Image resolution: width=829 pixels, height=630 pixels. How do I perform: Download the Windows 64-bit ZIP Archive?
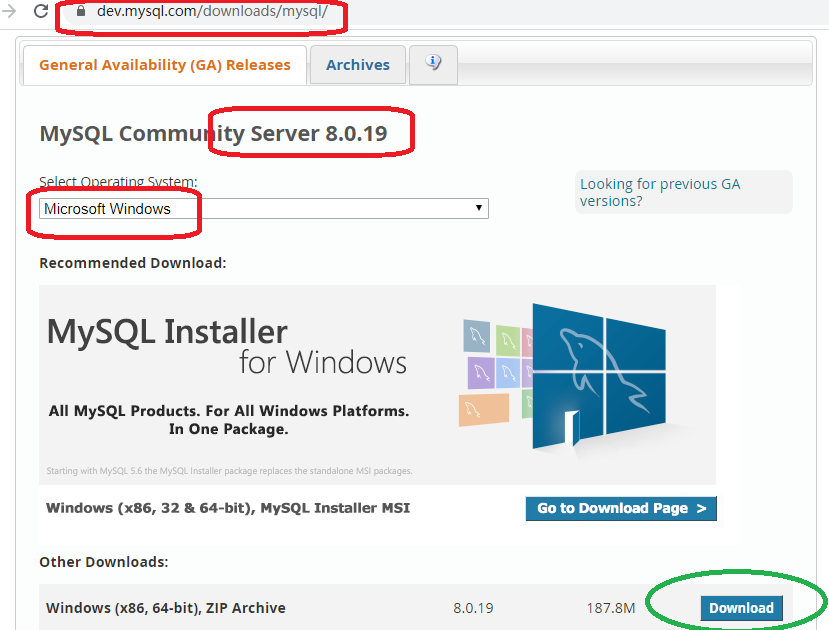click(741, 608)
